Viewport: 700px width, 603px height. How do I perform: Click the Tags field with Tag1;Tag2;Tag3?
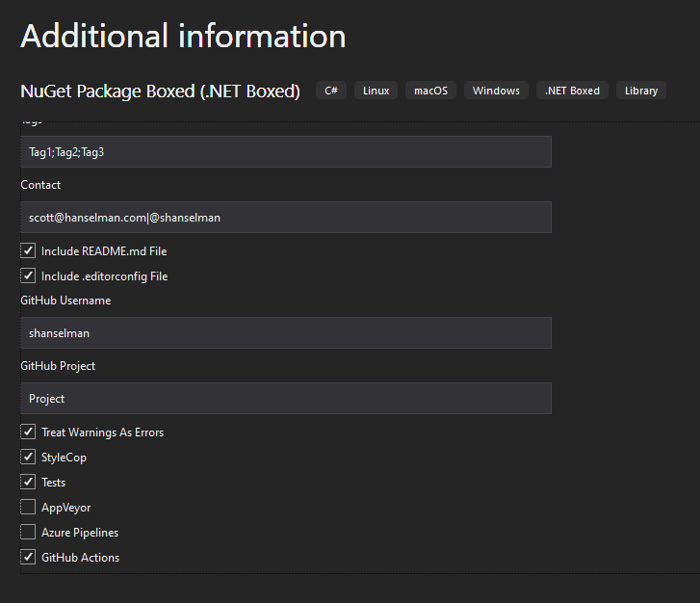pos(286,152)
